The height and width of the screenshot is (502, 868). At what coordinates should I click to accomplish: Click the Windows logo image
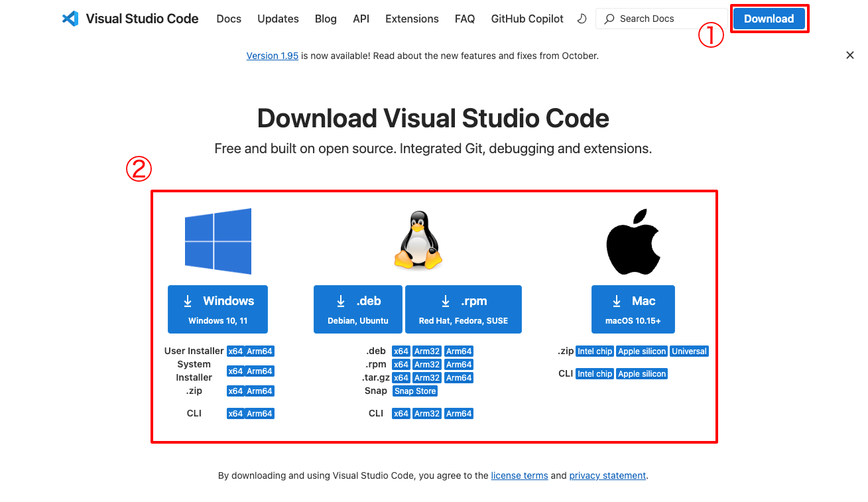click(217, 241)
